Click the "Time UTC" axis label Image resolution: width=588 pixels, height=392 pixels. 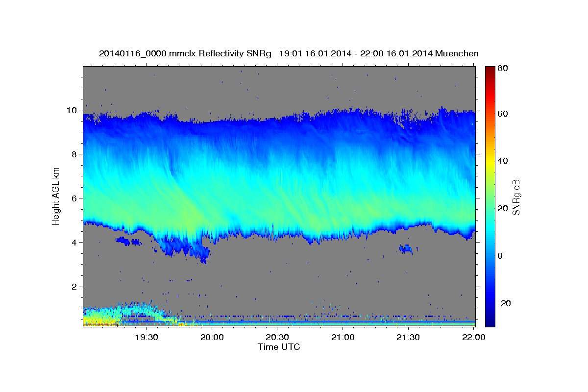(279, 347)
